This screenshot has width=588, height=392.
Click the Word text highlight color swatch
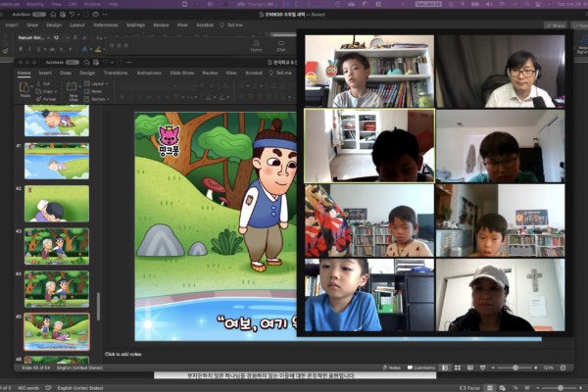click(x=98, y=49)
